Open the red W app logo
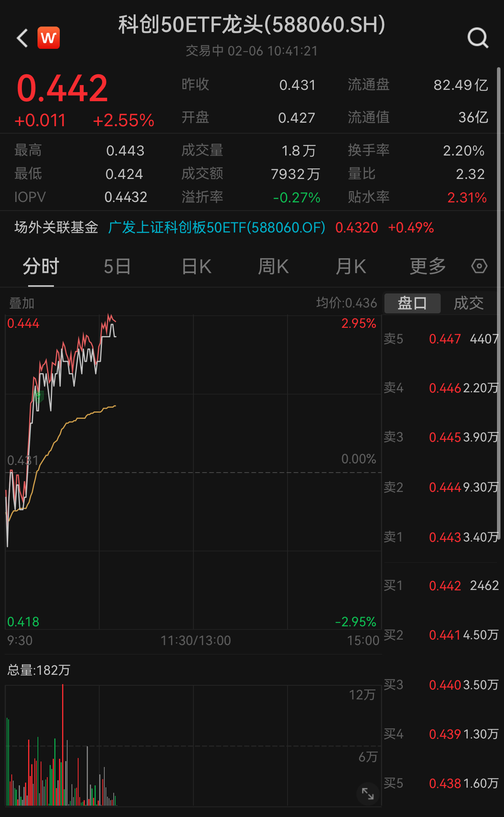The width and height of the screenshot is (504, 817). [48, 38]
